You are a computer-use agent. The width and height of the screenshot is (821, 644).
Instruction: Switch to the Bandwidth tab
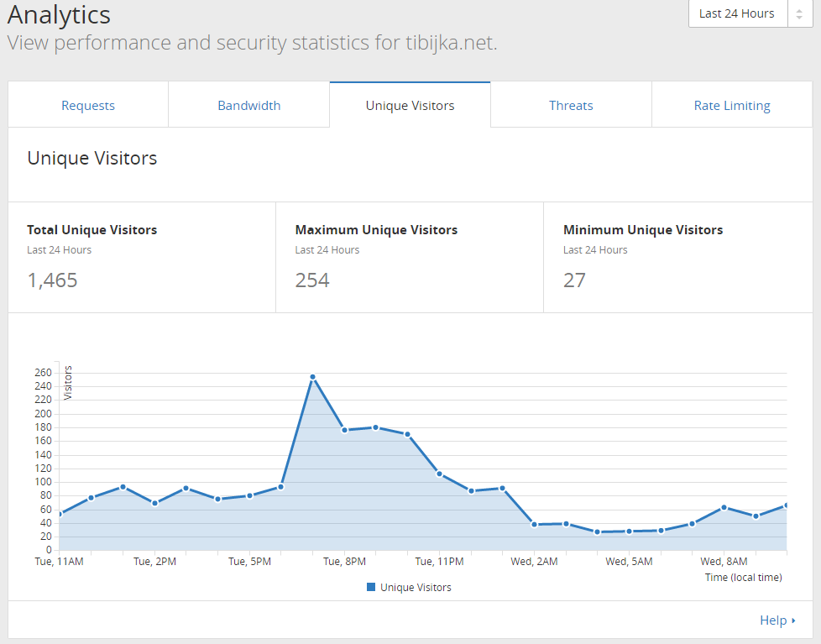click(x=249, y=105)
